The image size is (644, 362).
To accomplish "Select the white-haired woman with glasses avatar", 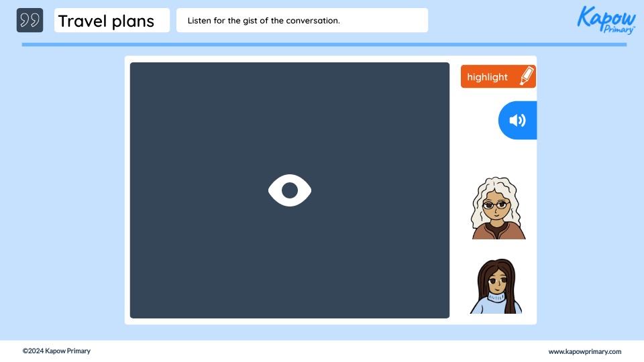I will (x=498, y=208).
